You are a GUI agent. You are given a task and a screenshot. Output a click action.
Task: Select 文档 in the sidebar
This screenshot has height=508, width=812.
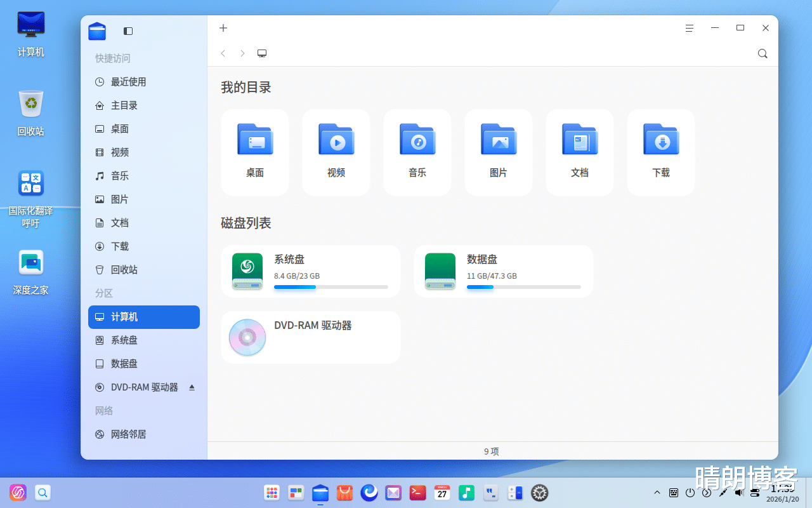coord(144,223)
